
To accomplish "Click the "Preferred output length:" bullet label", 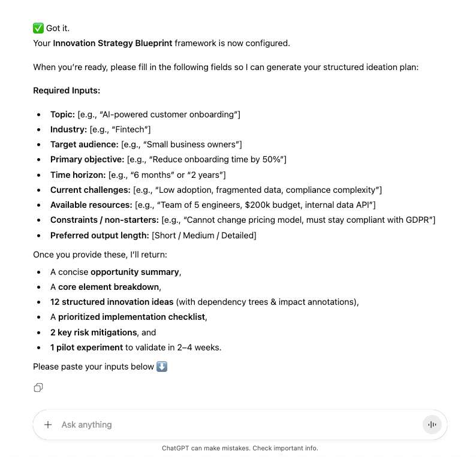I will click(100, 235).
